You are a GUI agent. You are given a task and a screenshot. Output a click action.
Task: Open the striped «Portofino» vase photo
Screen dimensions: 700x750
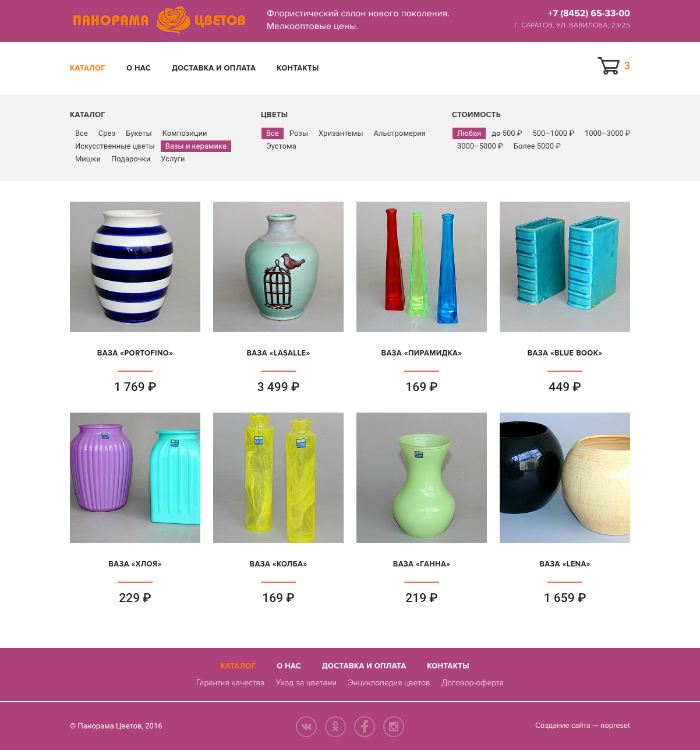[x=135, y=267]
